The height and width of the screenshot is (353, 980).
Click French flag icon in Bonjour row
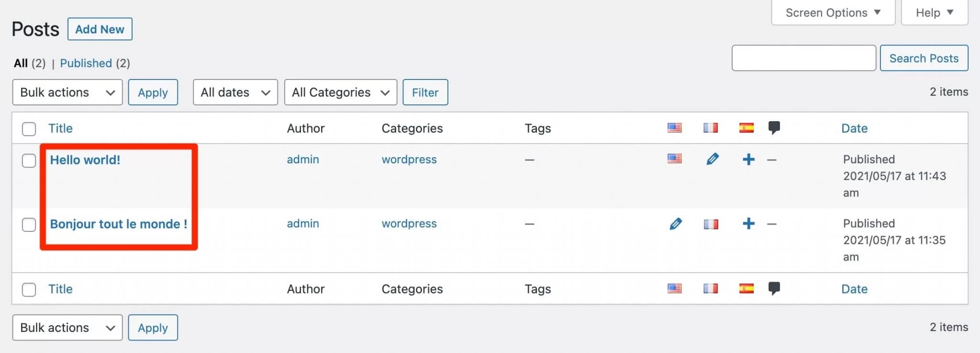click(x=711, y=224)
